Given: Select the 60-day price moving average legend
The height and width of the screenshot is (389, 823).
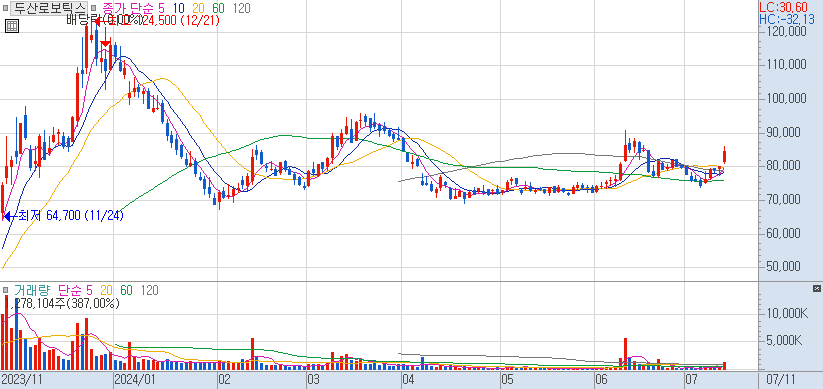Looking at the screenshot, I should click(217, 8).
